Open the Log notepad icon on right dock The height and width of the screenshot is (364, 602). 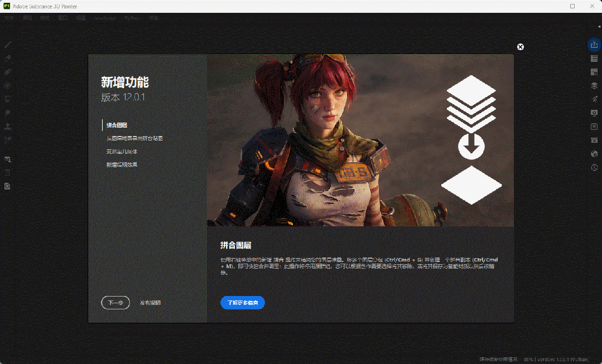point(594,127)
